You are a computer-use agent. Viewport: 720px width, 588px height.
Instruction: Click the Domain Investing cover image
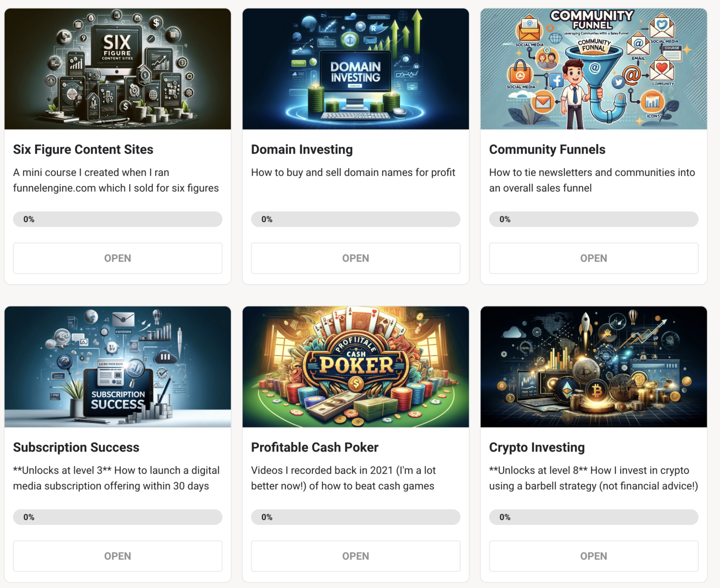coord(355,69)
